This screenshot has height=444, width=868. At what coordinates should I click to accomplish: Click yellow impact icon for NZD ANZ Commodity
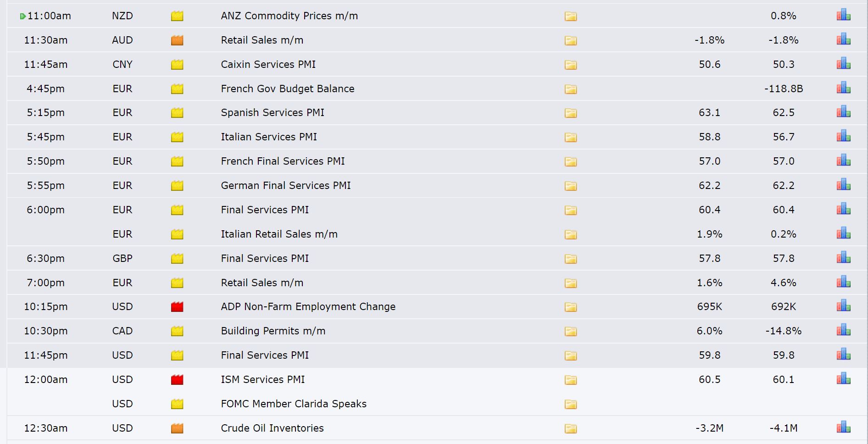point(177,16)
